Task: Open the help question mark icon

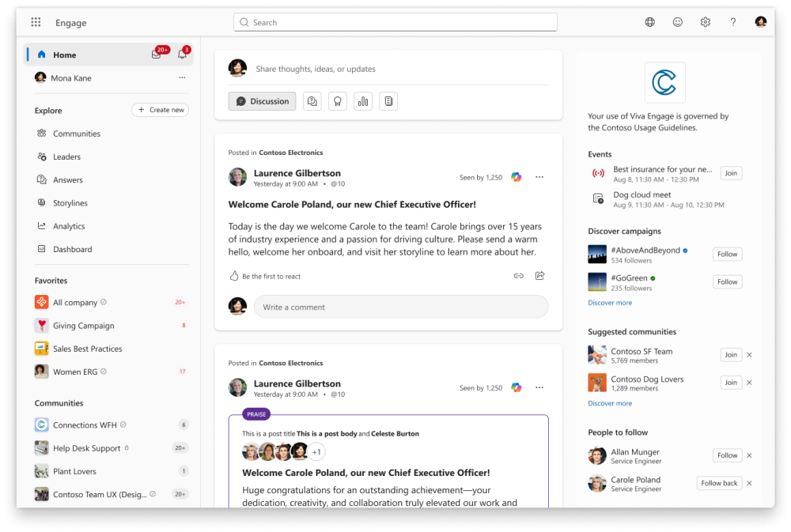Action: pyautogui.click(x=733, y=22)
